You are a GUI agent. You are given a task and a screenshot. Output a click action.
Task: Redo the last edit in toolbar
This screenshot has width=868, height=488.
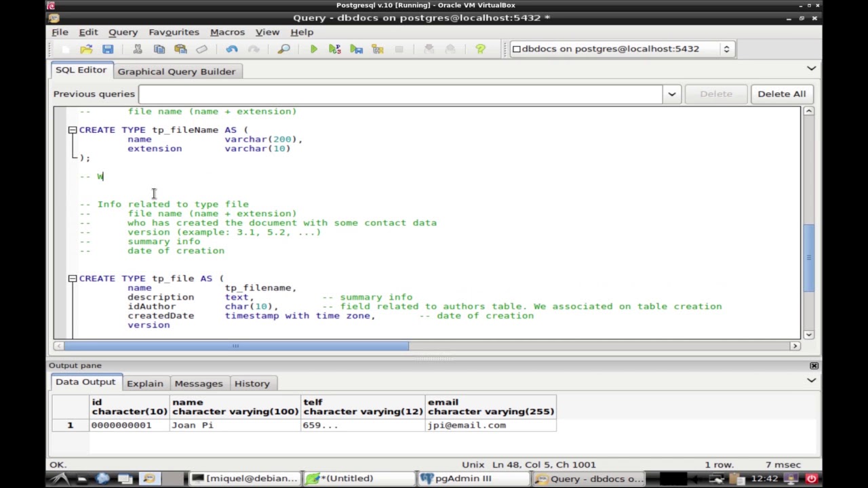point(254,49)
